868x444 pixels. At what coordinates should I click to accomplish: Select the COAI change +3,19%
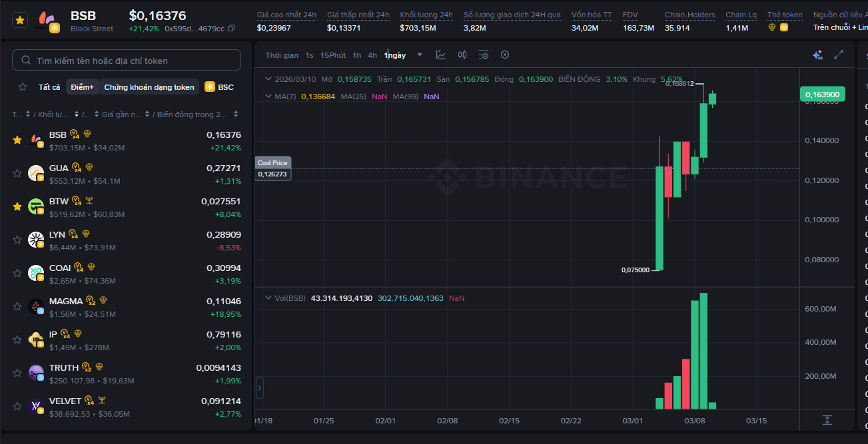pos(228,281)
